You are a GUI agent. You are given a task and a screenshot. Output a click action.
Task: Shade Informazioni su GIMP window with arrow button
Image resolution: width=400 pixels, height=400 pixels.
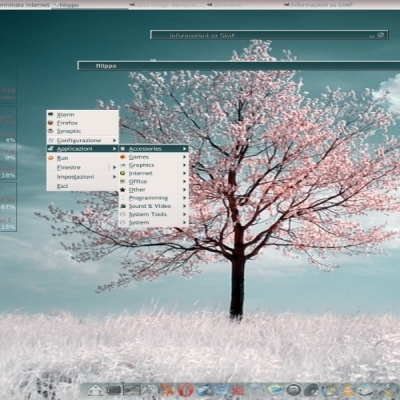click(372, 36)
